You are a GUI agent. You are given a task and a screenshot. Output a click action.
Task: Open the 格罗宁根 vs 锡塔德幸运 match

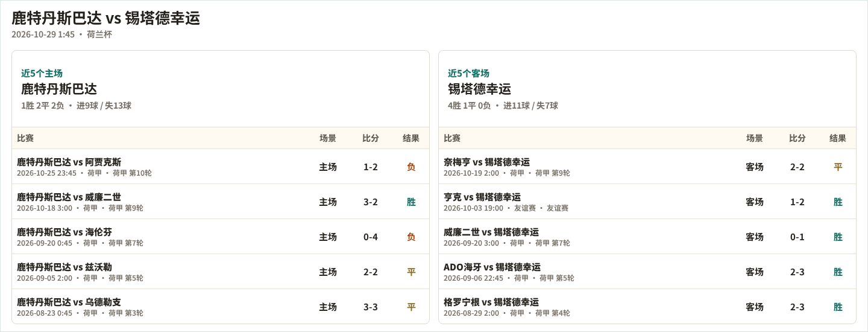tap(647, 307)
